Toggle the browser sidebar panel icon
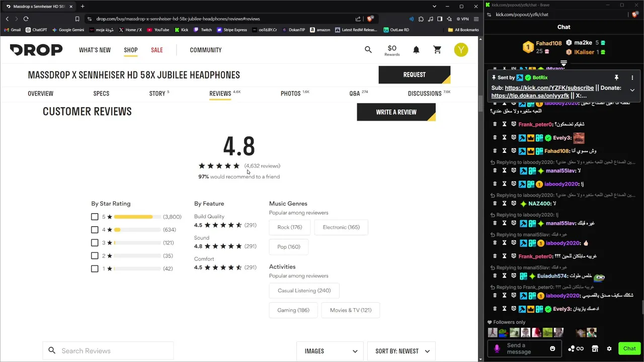The image size is (644, 362). 439,19
